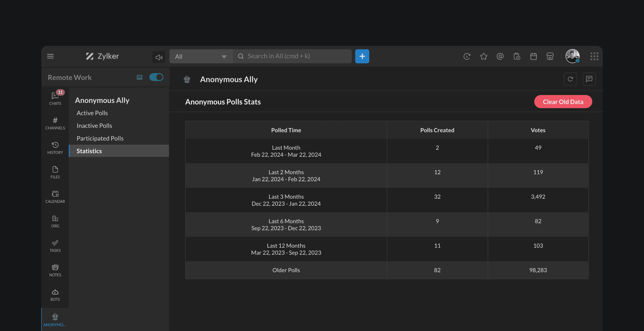Open the apps grid icon
The height and width of the screenshot is (331, 644).
pyautogui.click(x=594, y=56)
